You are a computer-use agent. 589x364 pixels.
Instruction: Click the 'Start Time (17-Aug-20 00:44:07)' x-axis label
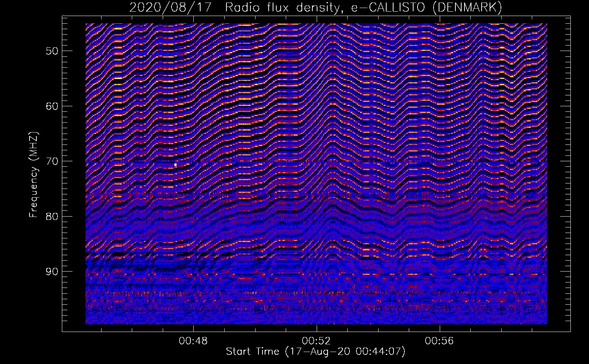pyautogui.click(x=315, y=352)
